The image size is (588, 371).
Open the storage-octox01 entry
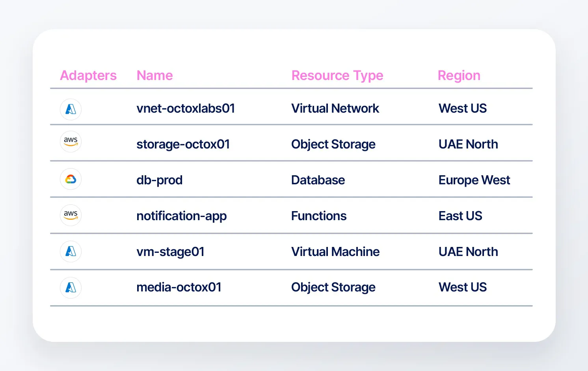click(x=183, y=144)
